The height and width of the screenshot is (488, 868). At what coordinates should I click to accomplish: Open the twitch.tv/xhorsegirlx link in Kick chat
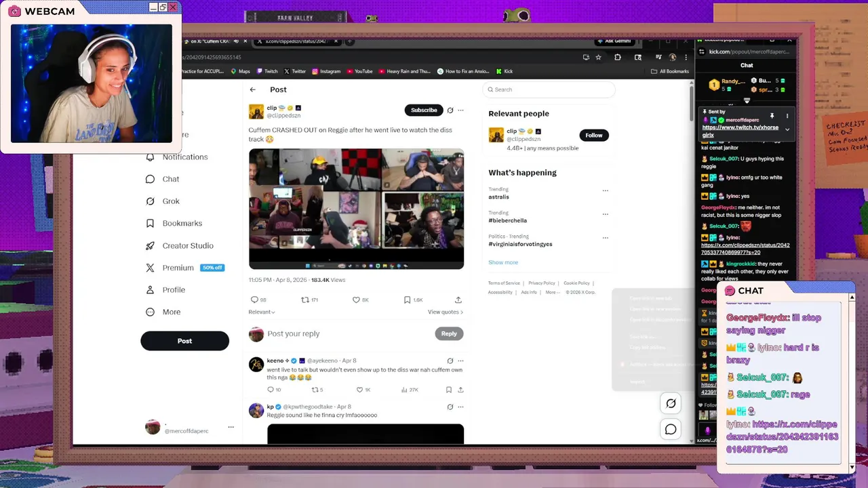click(741, 131)
